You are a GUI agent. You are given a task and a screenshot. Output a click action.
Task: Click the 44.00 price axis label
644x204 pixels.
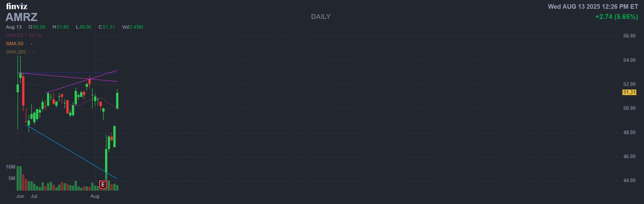[x=629, y=180]
